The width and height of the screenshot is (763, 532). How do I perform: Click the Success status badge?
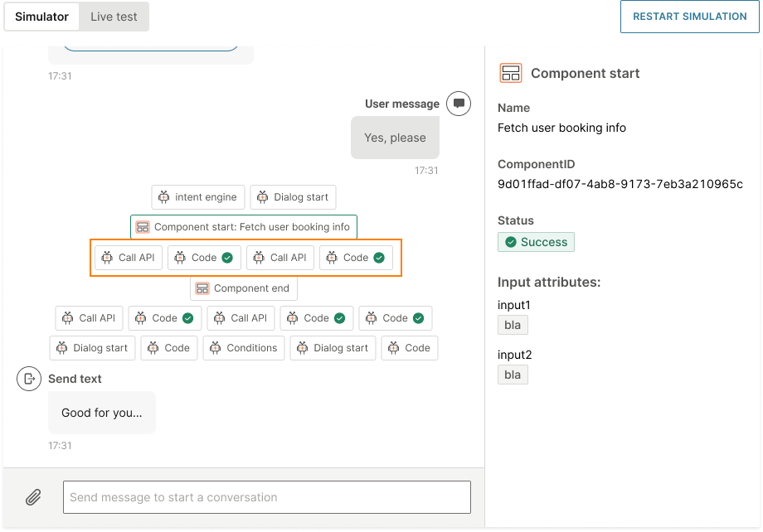pyautogui.click(x=536, y=242)
